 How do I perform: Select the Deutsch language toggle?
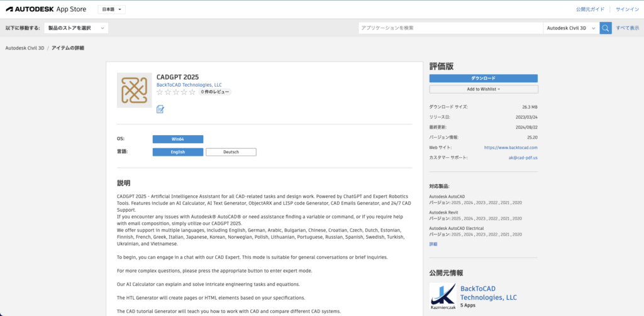point(231,152)
